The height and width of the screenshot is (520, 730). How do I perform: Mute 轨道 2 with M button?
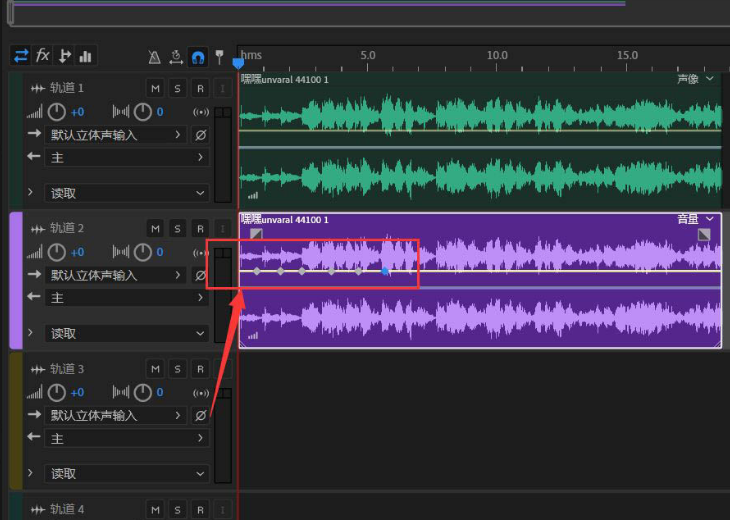tap(155, 229)
